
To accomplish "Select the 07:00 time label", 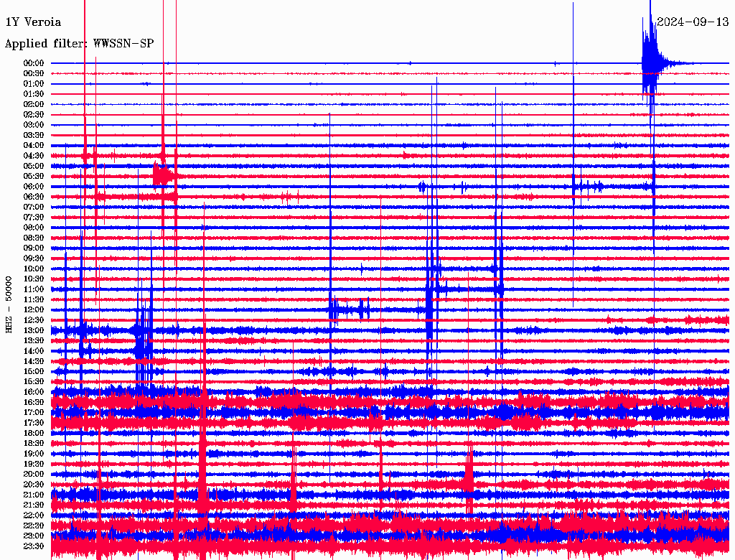I will point(34,207).
